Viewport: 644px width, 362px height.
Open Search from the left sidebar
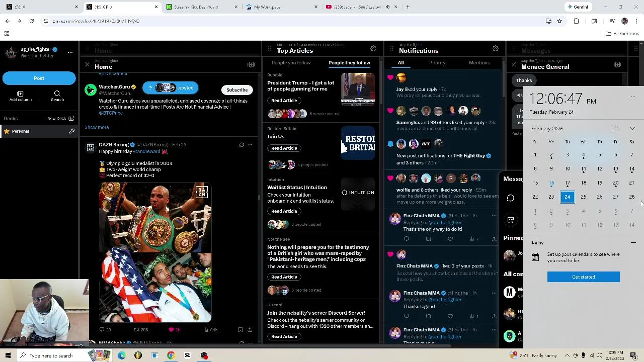coord(57,96)
